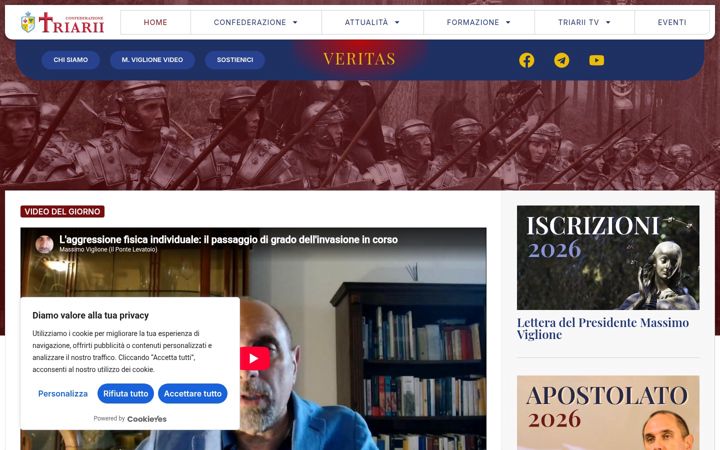Viewport: 720px width, 450px height.
Task: Click the Triarii Confederazione logo
Action: point(62,22)
